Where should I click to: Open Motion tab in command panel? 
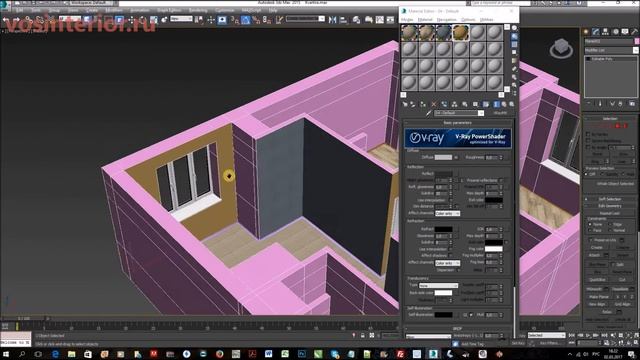pyautogui.click(x=615, y=32)
